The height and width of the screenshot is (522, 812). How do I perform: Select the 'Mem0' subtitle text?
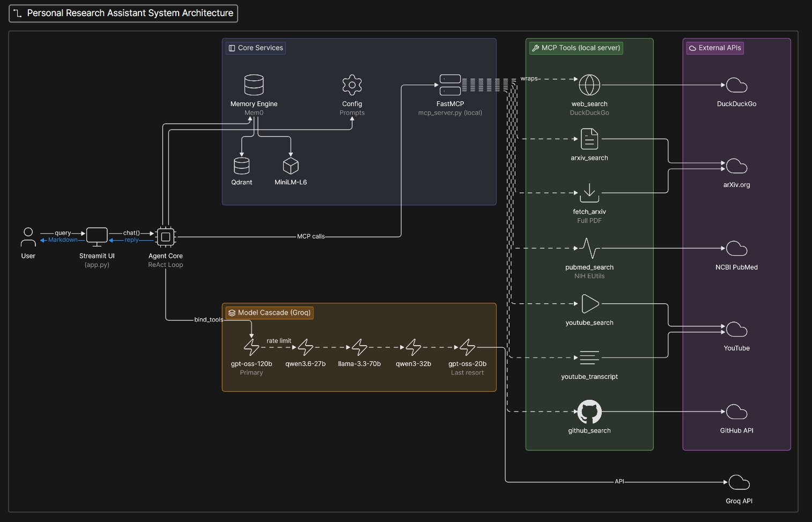tap(254, 113)
